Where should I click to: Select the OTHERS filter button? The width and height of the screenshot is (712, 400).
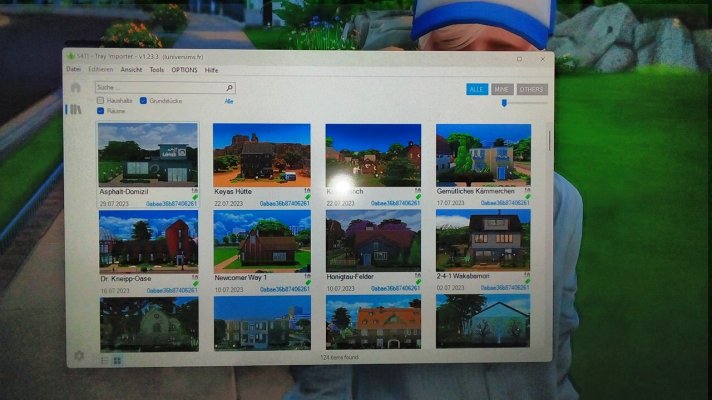point(531,89)
